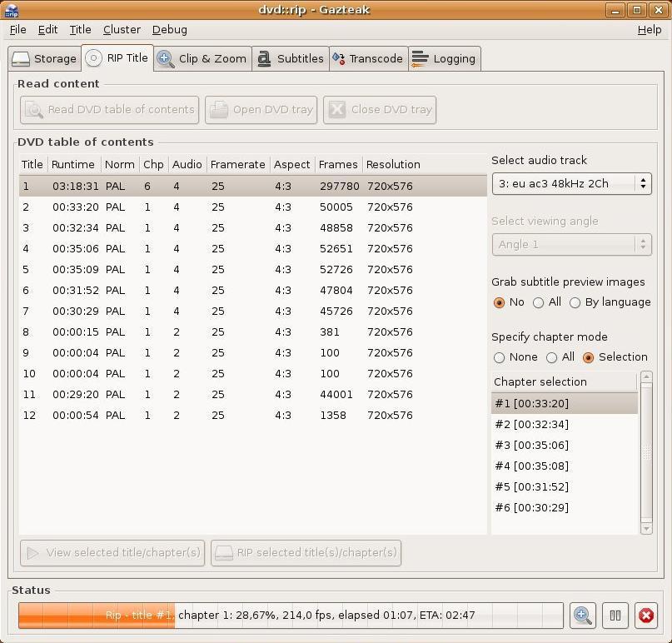Image resolution: width=672 pixels, height=643 pixels.
Task: Click View selected title/chapter(s) button
Action: 112,553
